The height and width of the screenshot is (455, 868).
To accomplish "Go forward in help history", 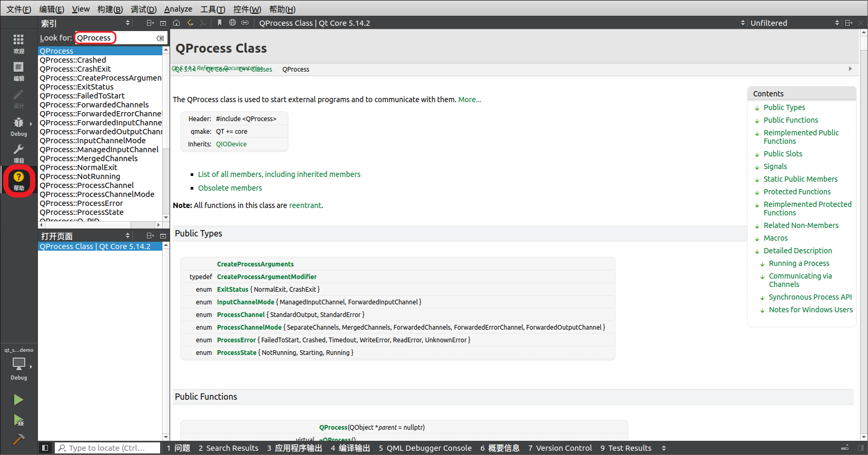I will point(203,23).
